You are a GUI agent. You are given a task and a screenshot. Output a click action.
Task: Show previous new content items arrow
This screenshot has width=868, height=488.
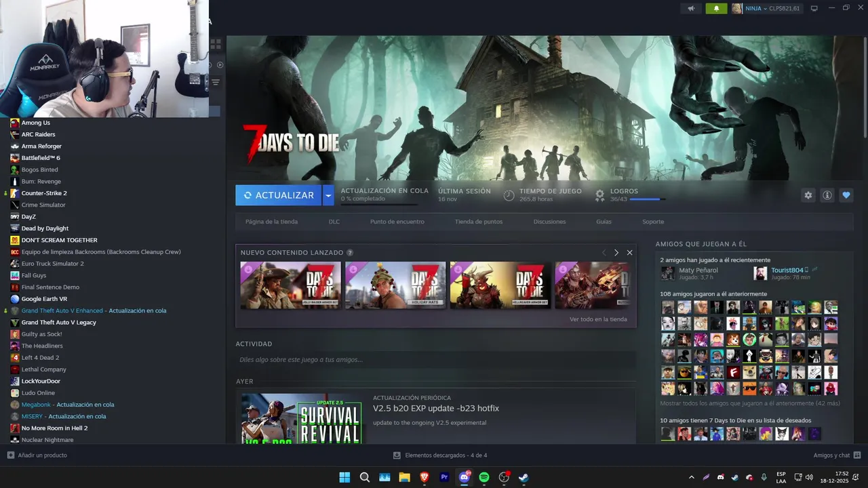(604, 252)
